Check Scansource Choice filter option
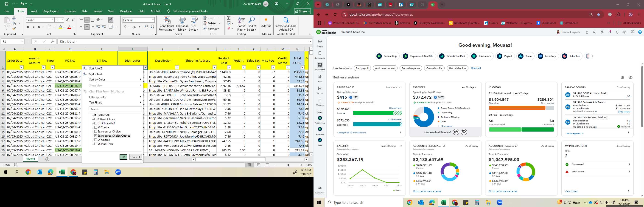Viewport: 644px width, 207px height. coord(95,132)
